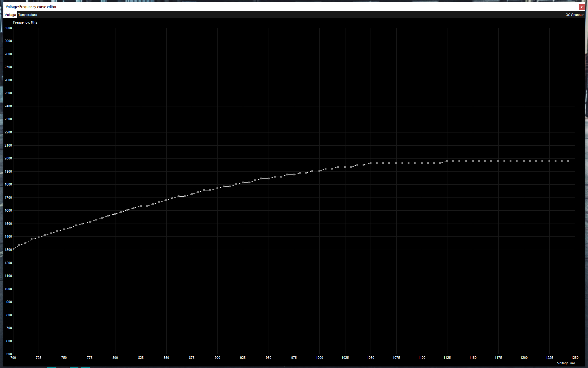The width and height of the screenshot is (588, 368).
Task: Select the curve point at 1125 mV
Action: [447, 161]
